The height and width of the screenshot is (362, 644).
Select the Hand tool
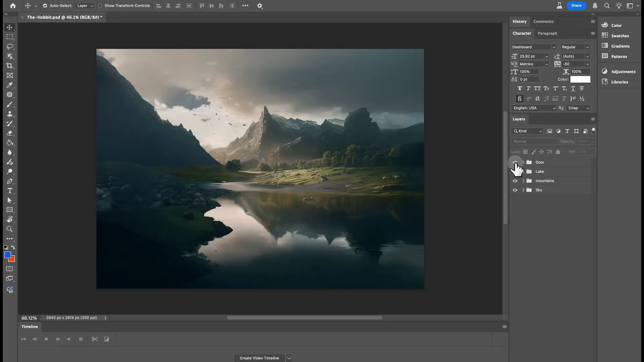9,220
